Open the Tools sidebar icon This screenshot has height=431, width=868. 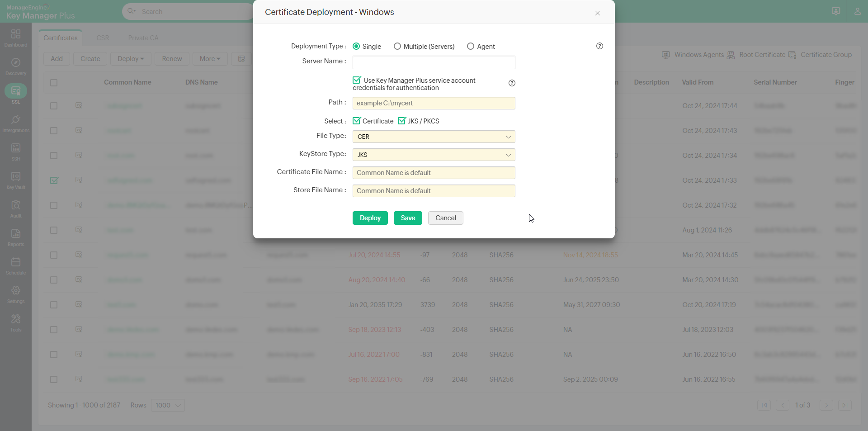point(16,319)
